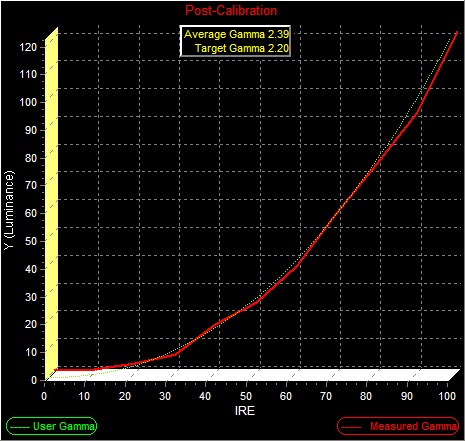465x441 pixels.
Task: Click the white chart floor panel
Action: 253,375
